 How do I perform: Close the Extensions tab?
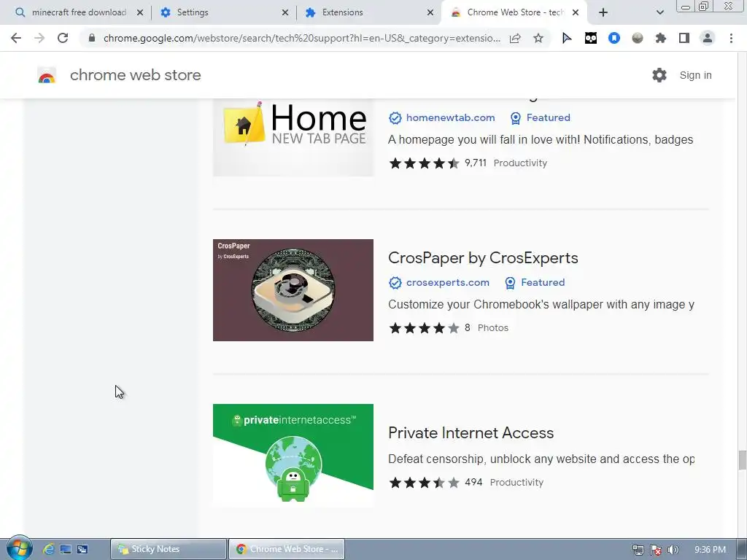point(430,12)
